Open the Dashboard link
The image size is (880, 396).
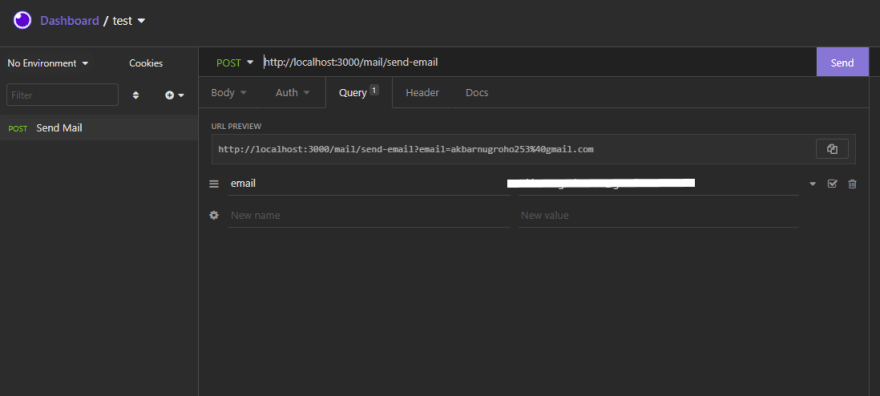point(69,21)
